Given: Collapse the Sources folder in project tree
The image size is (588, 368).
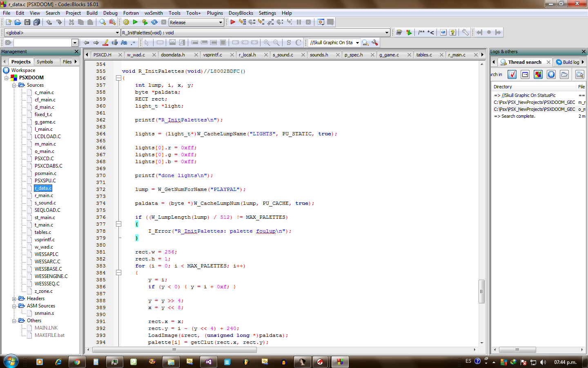Looking at the screenshot, I should [x=14, y=85].
